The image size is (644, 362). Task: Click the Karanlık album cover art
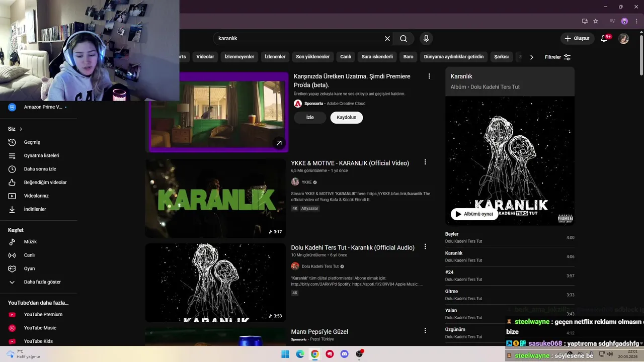(x=510, y=161)
